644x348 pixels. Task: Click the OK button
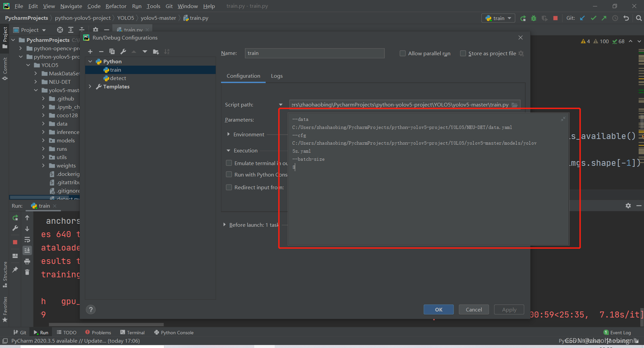pyautogui.click(x=438, y=309)
